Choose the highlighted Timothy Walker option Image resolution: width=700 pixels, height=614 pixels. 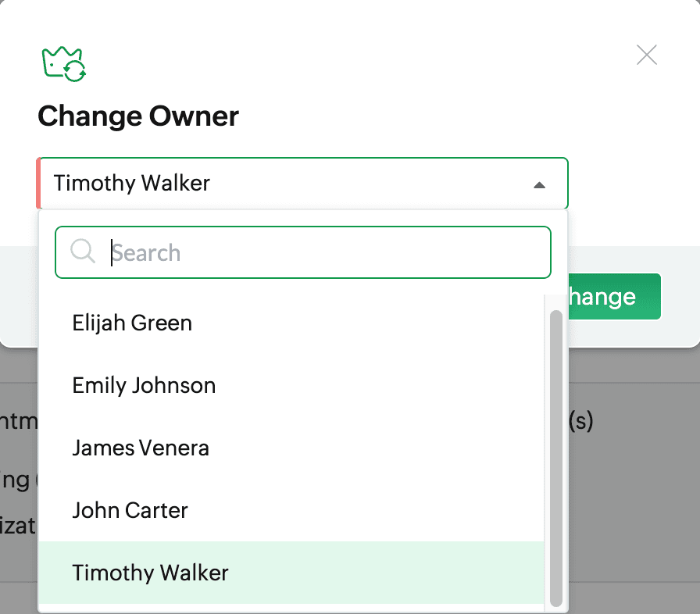(150, 573)
